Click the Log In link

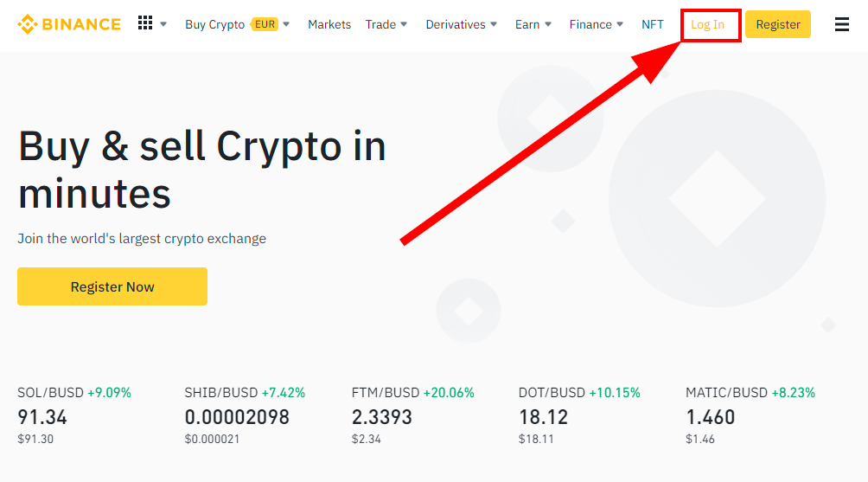(707, 25)
